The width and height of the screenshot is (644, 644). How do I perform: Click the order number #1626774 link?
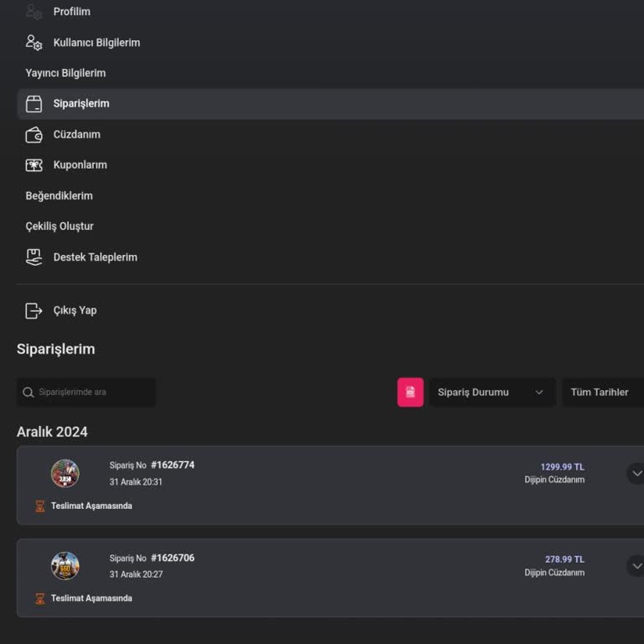(172, 465)
